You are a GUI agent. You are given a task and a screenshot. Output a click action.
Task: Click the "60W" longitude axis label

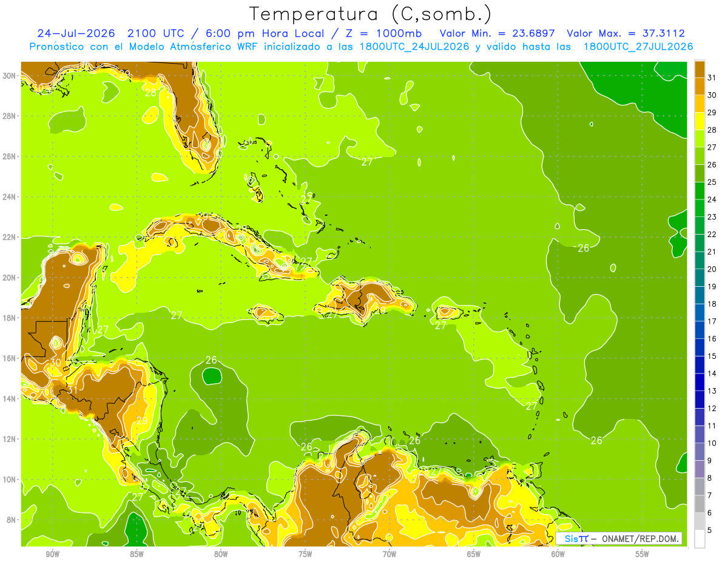point(558,554)
